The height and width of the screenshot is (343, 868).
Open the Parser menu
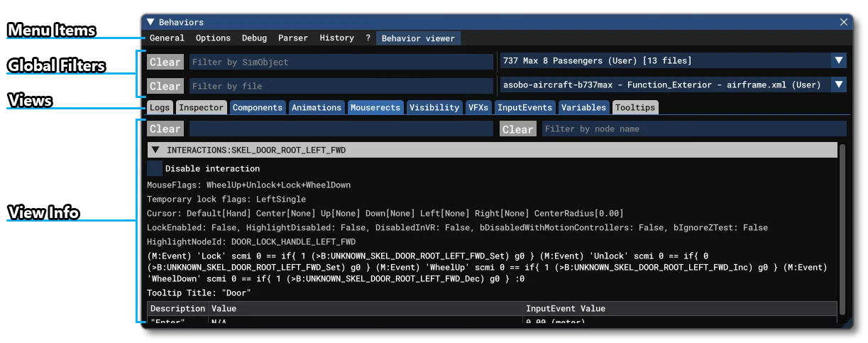pyautogui.click(x=293, y=38)
